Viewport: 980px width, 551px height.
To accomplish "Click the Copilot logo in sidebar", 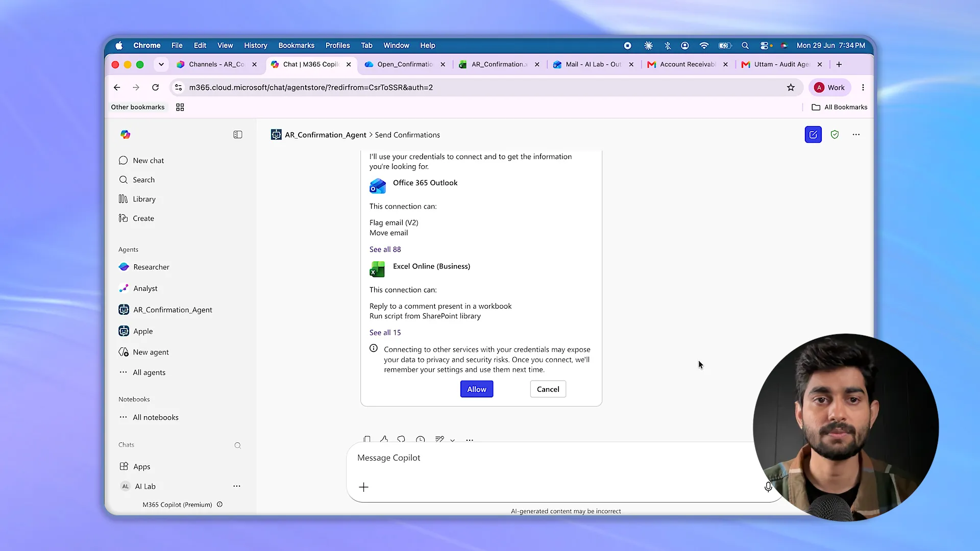I will tap(125, 135).
